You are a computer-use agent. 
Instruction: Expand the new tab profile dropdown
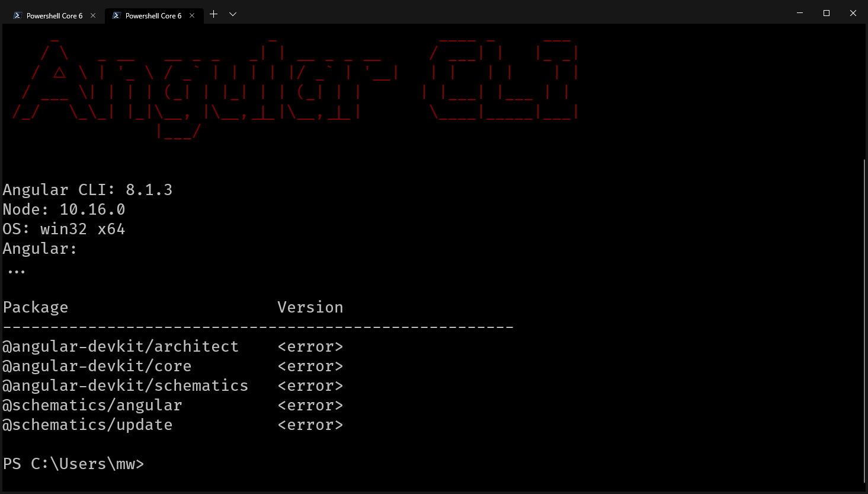point(233,14)
